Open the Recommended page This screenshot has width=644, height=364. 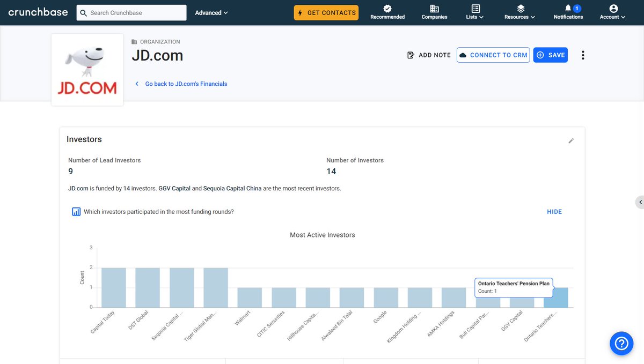coord(387,12)
